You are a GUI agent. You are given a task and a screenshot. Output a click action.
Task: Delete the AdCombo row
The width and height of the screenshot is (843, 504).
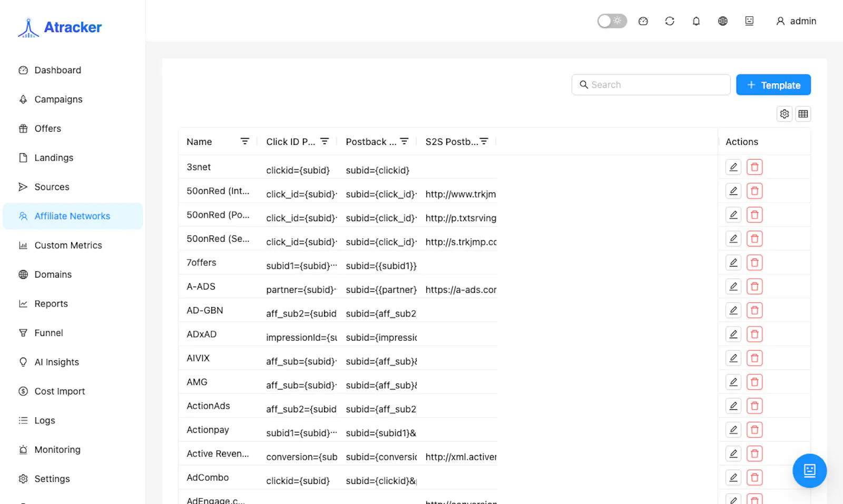pyautogui.click(x=754, y=477)
